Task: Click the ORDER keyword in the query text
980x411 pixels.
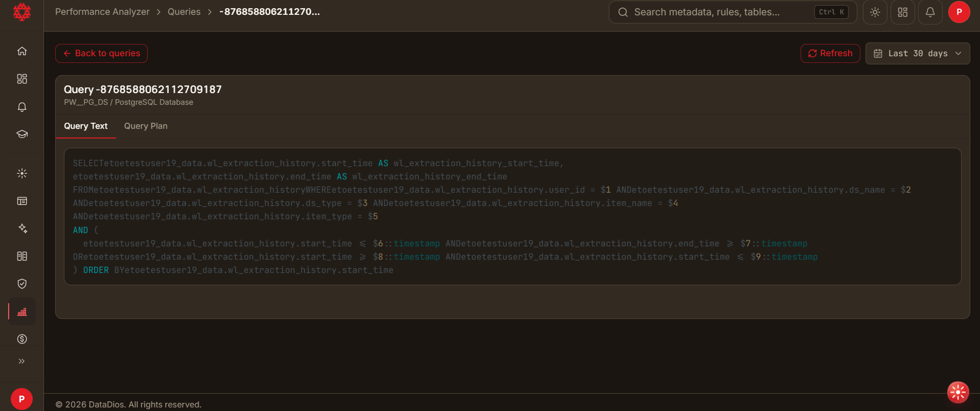Action: pyautogui.click(x=96, y=270)
